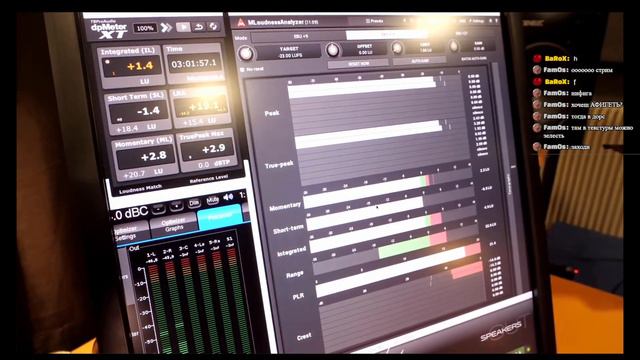This screenshot has width=640, height=360.
Task: Click the dpMeter undo/reset arrow icon
Action: click(x=199, y=27)
